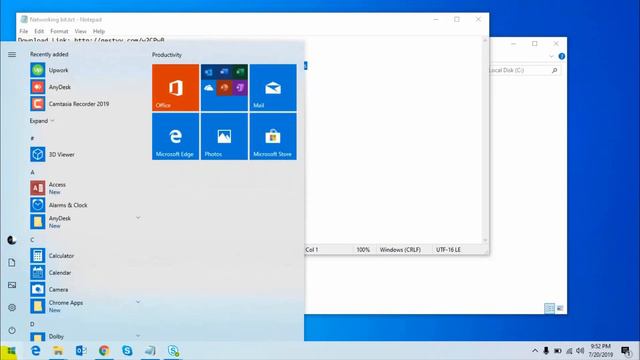
Task: Open Settings gear in Start sidebar
Action: click(x=12, y=307)
